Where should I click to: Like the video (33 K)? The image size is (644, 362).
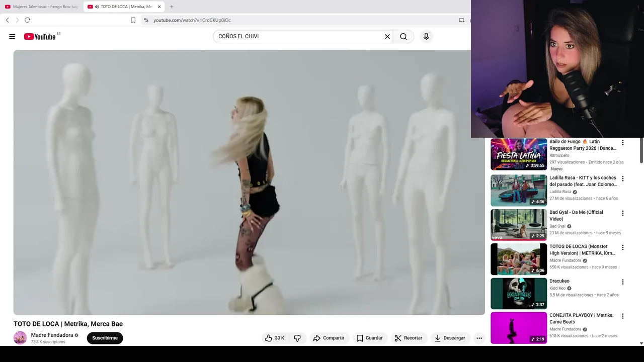click(275, 338)
